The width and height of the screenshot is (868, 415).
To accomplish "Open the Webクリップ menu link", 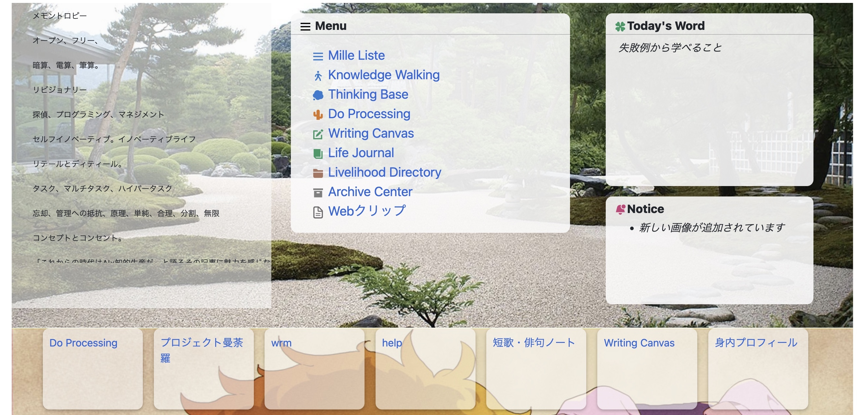I will coord(366,211).
